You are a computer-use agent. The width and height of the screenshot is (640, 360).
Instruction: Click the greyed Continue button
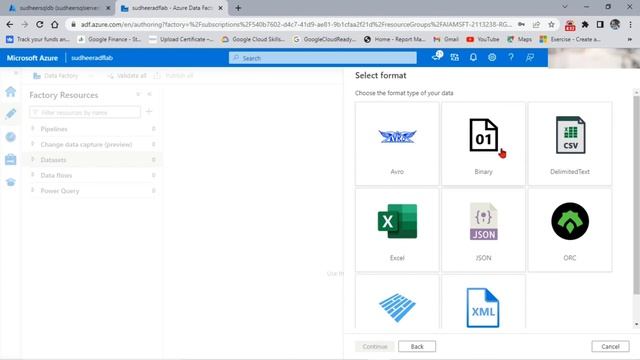pyautogui.click(x=375, y=346)
